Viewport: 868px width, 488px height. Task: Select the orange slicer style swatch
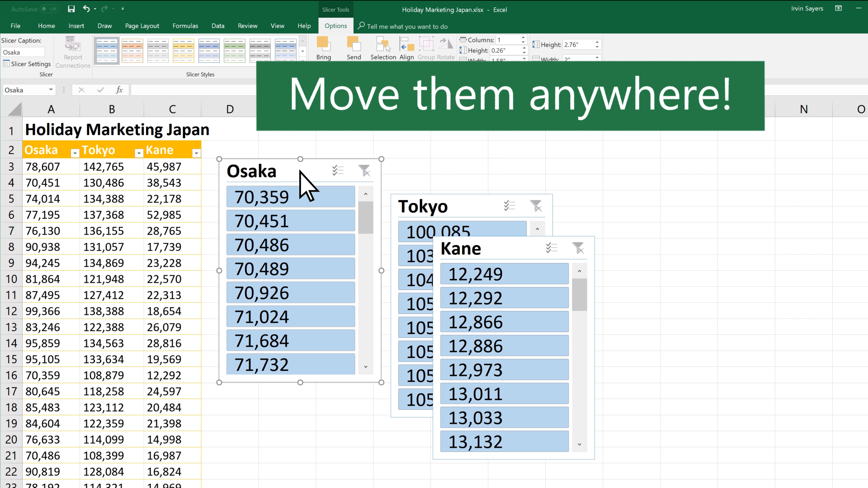tap(132, 50)
